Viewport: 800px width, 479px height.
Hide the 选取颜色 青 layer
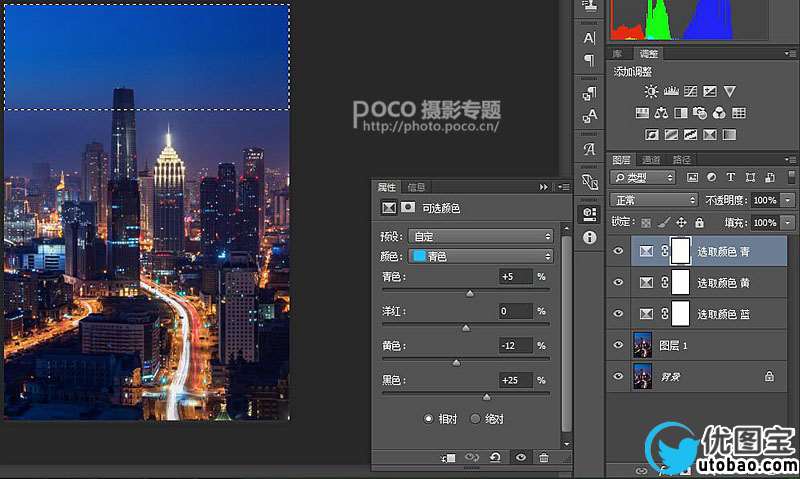click(x=618, y=251)
